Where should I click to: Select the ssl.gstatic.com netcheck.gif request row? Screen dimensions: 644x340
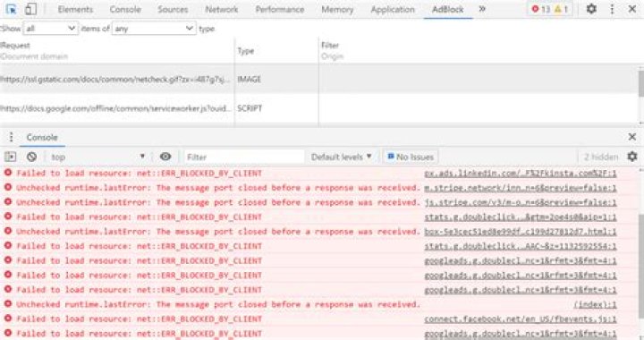[x=319, y=80]
